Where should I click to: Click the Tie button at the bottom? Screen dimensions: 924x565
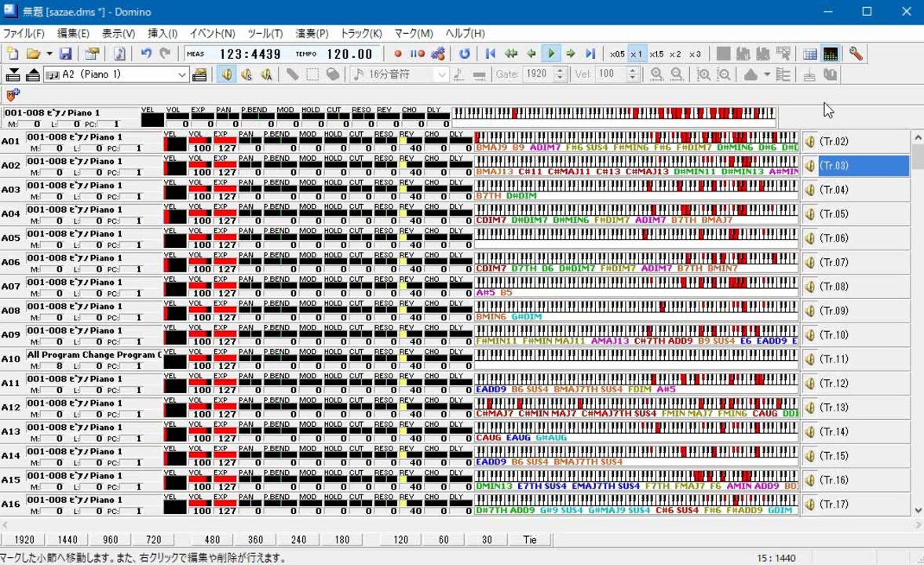tap(530, 540)
